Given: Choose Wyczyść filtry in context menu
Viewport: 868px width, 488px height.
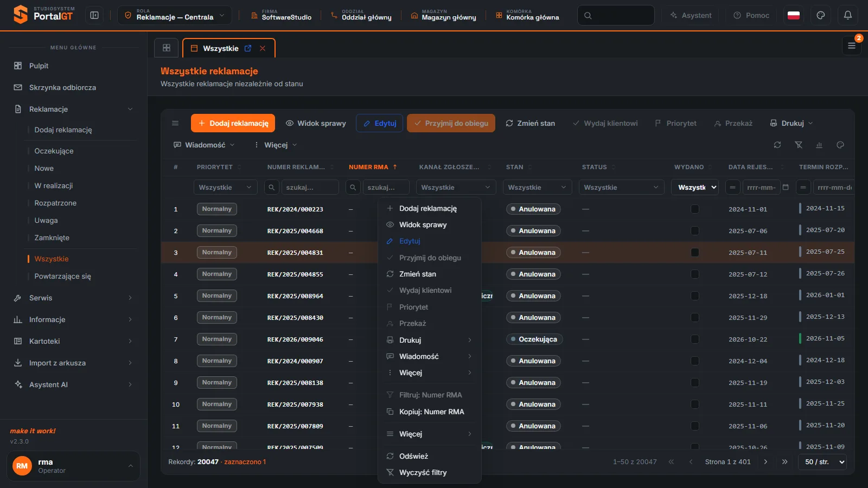Looking at the screenshot, I should point(429,472).
